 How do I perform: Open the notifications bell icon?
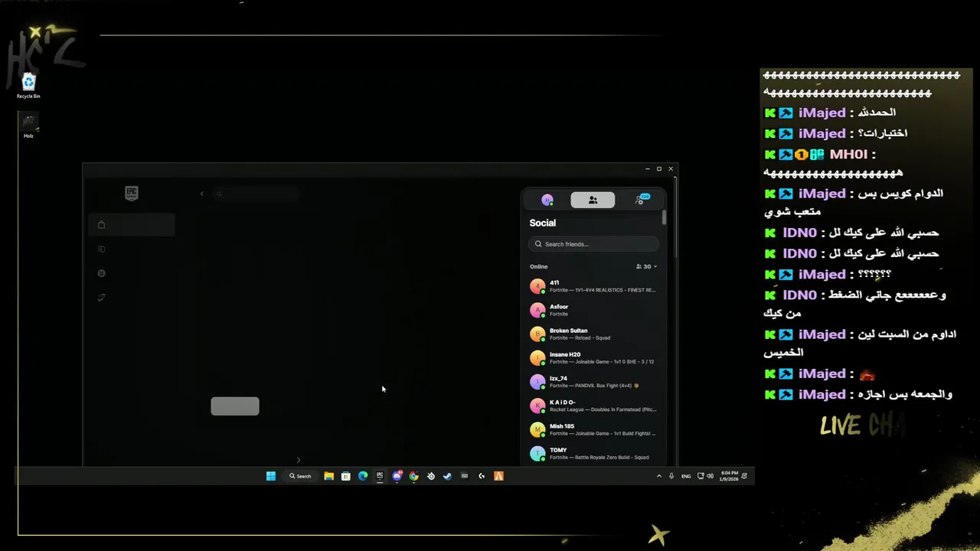[x=744, y=476]
